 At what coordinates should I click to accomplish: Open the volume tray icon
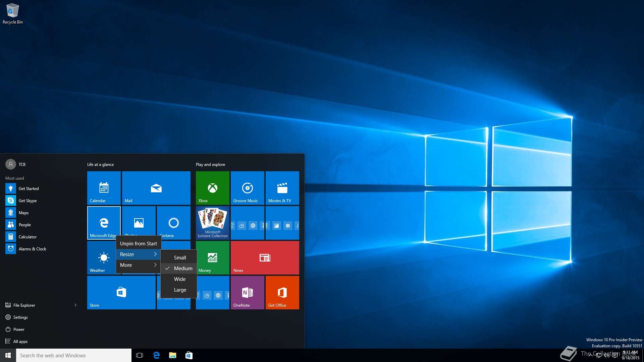coord(606,355)
